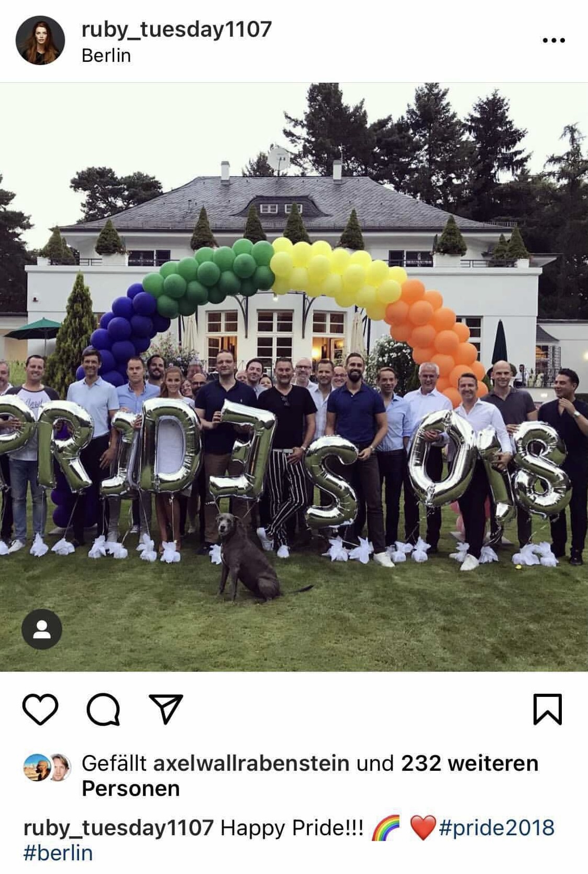Open comments with the speech bubble icon

[x=103, y=709]
